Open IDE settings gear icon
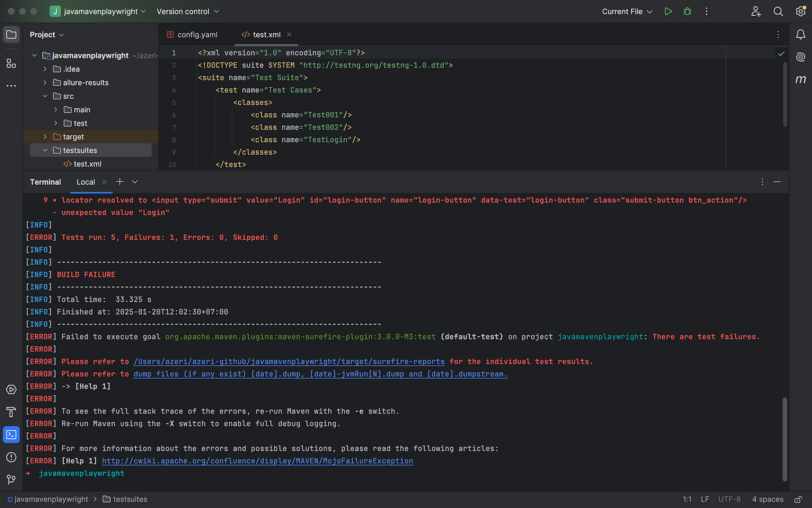This screenshot has height=508, width=812. [x=800, y=11]
